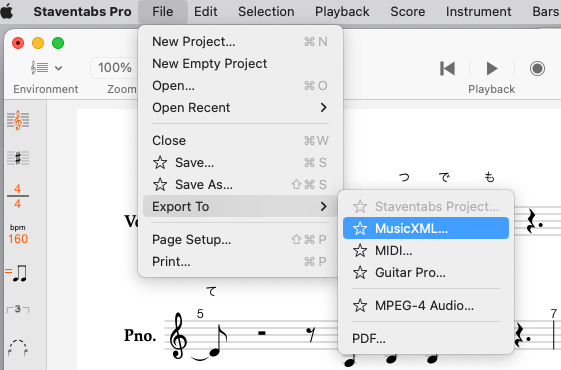This screenshot has width=561, height=370.
Task: Close the window with red button
Action: click(x=18, y=43)
